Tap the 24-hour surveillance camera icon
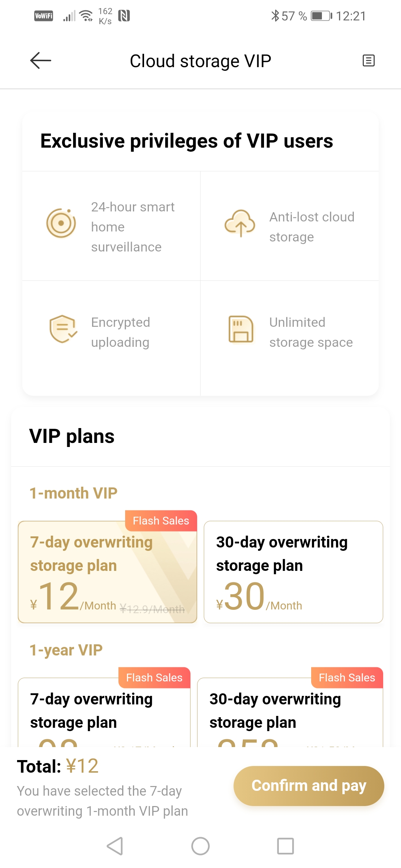401x868 pixels. click(x=61, y=223)
